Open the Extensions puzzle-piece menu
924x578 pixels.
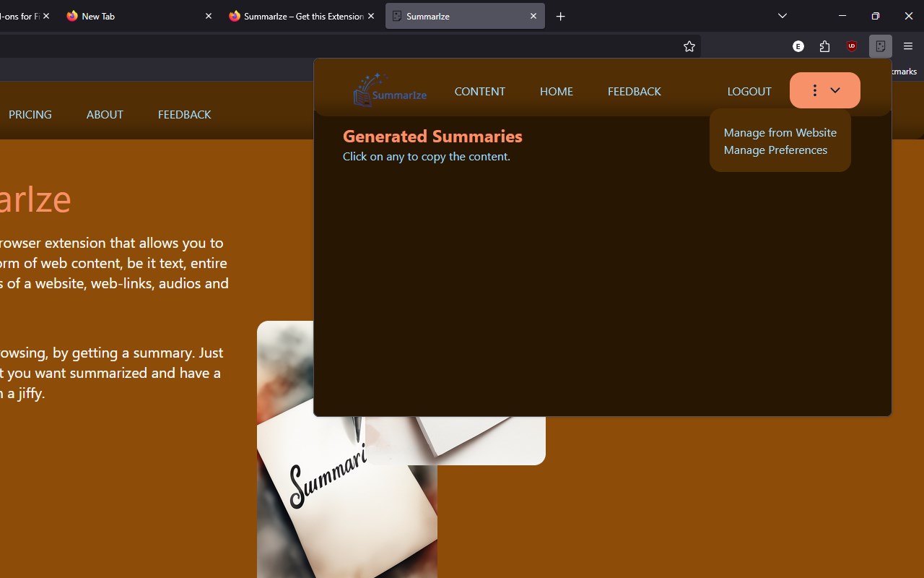[x=825, y=46]
